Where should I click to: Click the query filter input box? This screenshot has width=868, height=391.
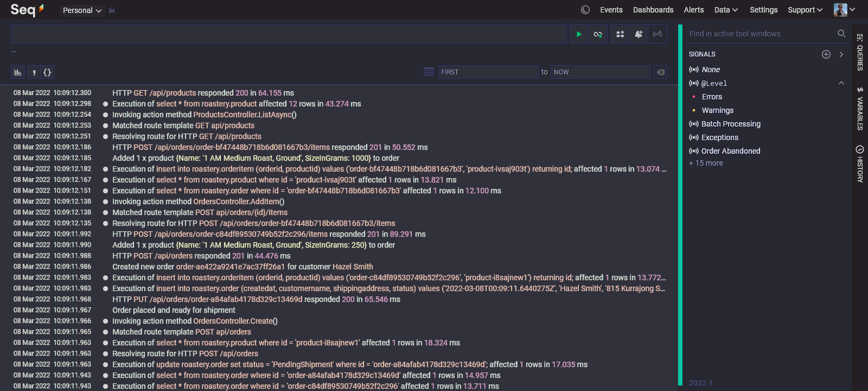(289, 34)
